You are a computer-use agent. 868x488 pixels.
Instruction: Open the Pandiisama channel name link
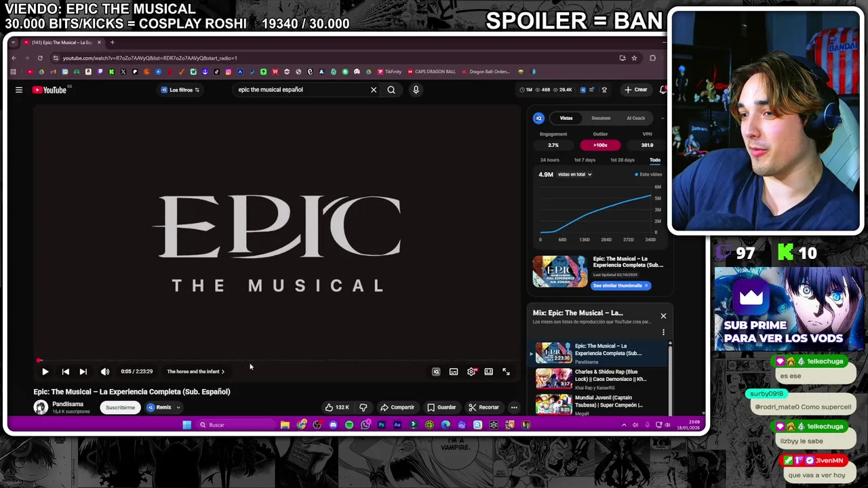[68, 404]
